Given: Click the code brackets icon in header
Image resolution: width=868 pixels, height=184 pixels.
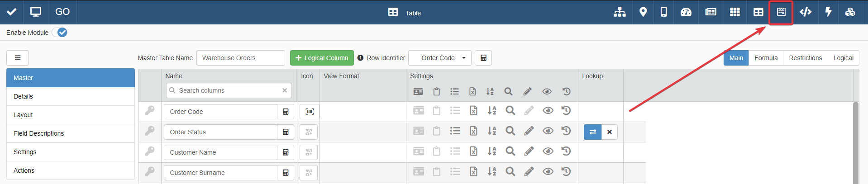Looking at the screenshot, I should [806, 12].
